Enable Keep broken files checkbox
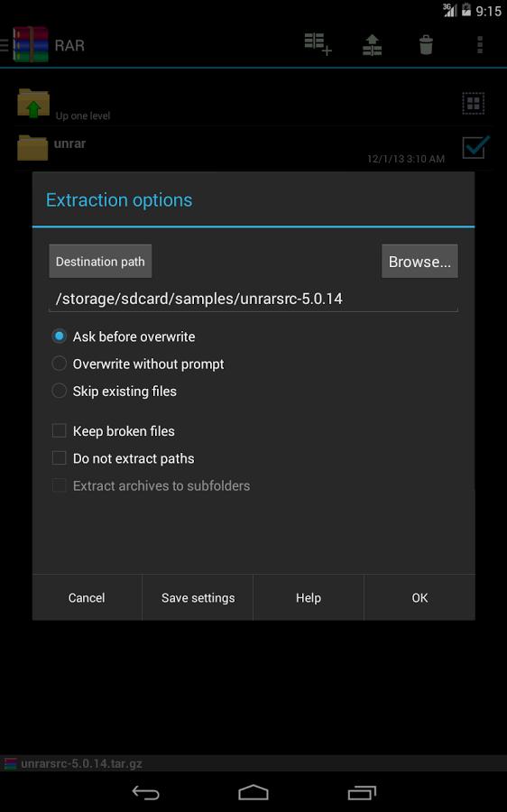 coord(114,431)
